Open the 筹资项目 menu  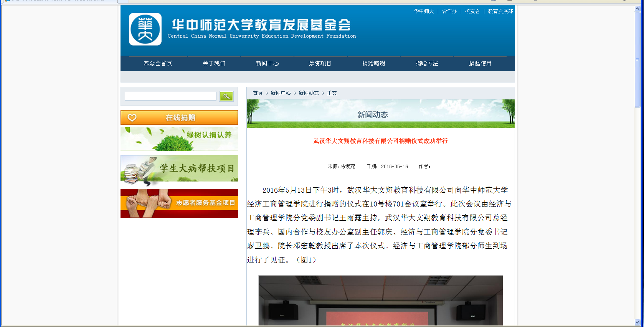click(320, 64)
